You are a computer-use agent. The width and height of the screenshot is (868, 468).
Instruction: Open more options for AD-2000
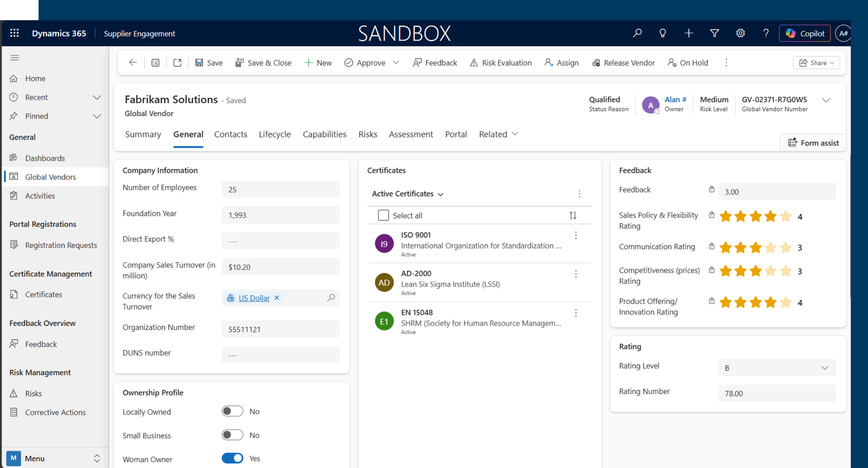(x=576, y=274)
